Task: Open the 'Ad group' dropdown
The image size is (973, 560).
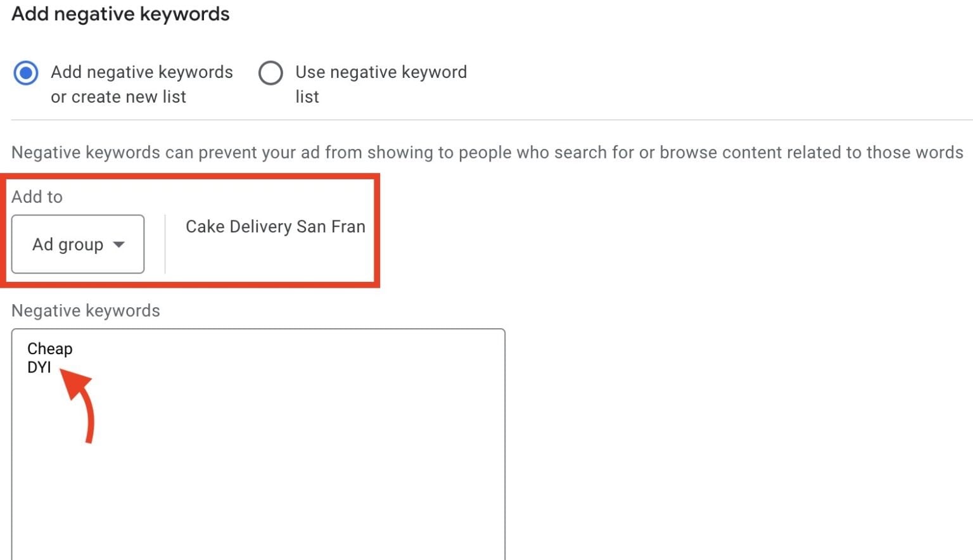Action: click(x=78, y=244)
